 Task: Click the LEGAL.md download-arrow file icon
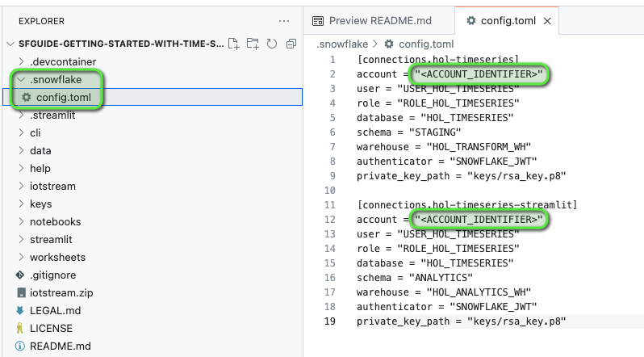click(20, 311)
